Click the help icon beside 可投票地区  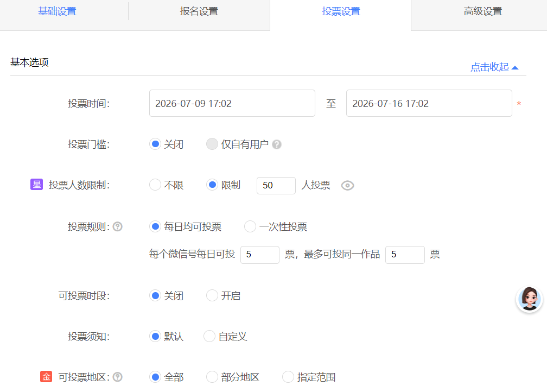click(118, 377)
